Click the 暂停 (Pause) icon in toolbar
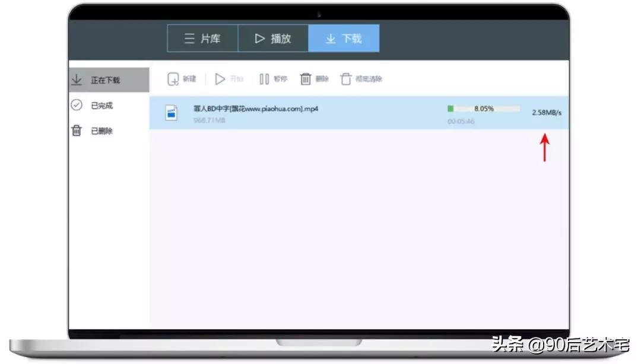Screen dimensions: 641x364 coord(262,78)
